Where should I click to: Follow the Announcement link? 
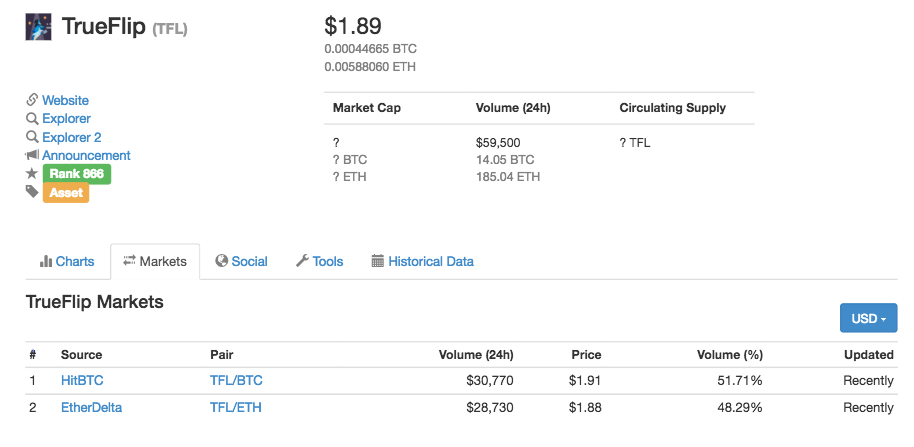[86, 155]
